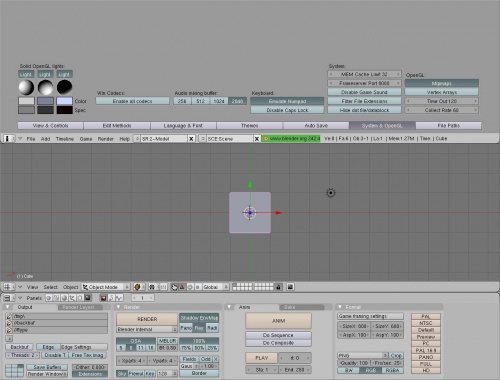Click the first OpenGL light Color swatch
This screenshot has height=380, width=500.
(x=26, y=101)
